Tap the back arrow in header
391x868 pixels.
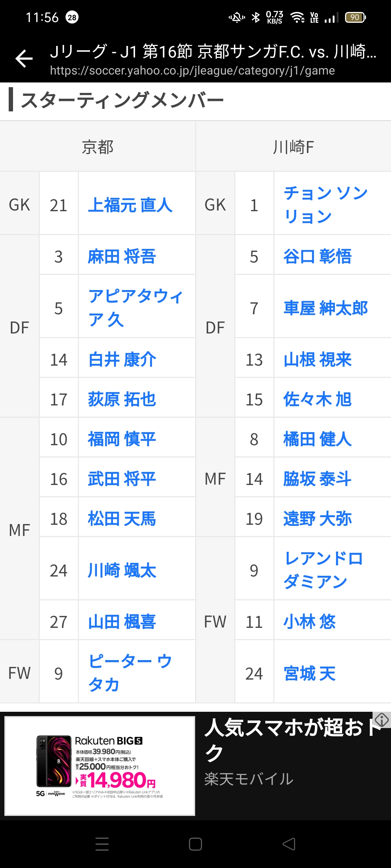pyautogui.click(x=24, y=59)
